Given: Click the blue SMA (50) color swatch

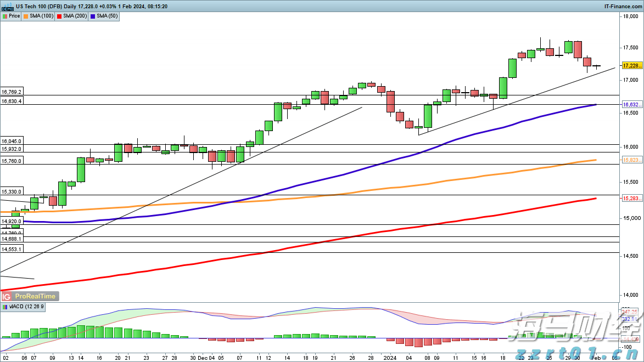Looking at the screenshot, I should [x=93, y=16].
